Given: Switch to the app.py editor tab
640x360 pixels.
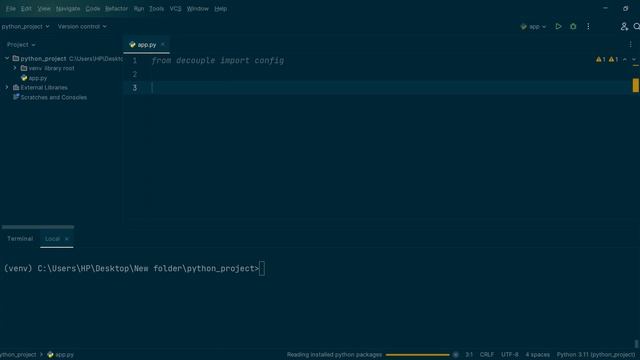Looking at the screenshot, I should tap(147, 44).
